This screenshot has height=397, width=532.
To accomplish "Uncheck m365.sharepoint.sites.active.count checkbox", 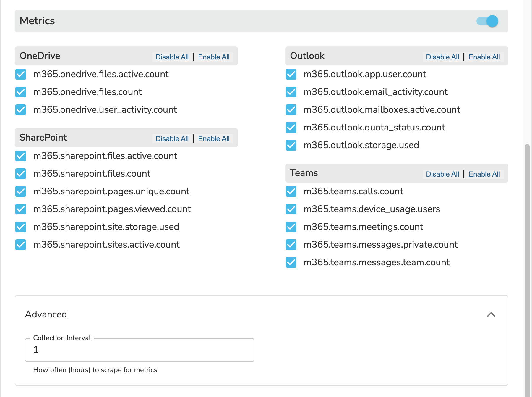I will point(21,245).
